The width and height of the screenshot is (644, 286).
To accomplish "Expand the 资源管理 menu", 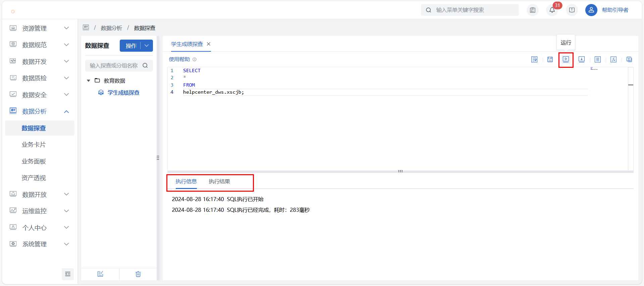I will (40, 28).
